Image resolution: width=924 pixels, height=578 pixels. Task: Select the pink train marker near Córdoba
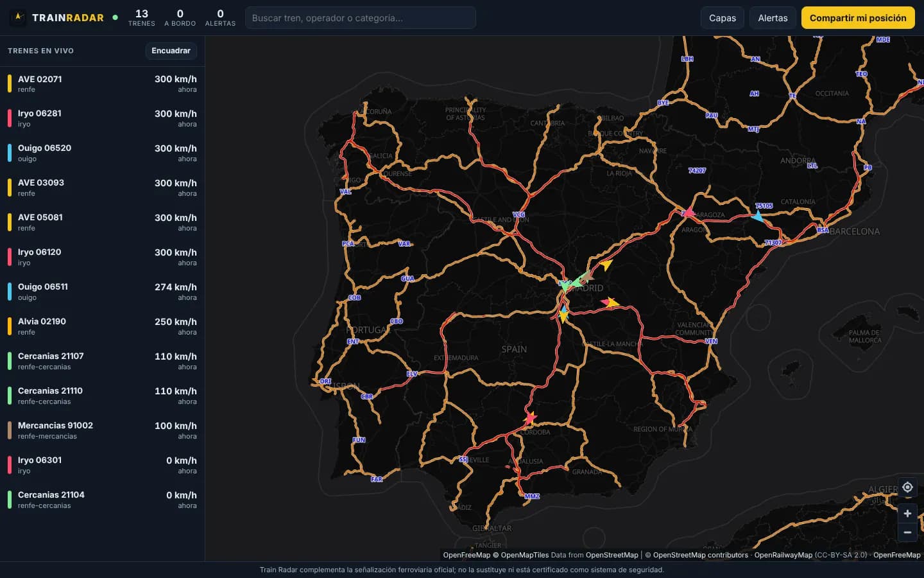[x=530, y=418]
